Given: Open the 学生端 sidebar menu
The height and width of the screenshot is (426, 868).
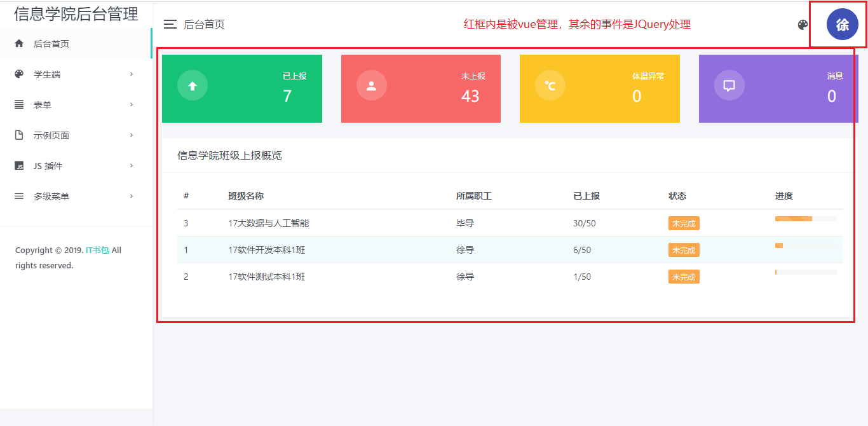Looking at the screenshot, I should pos(76,74).
